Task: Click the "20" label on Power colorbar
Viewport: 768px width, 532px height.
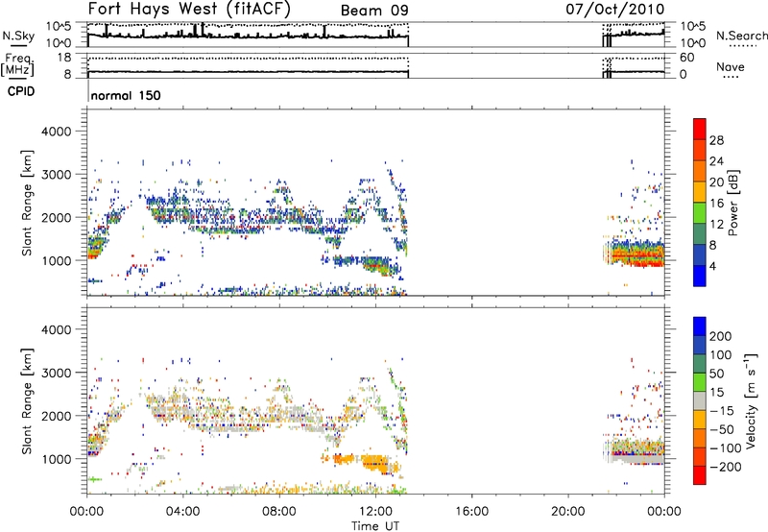Action: 716,182
